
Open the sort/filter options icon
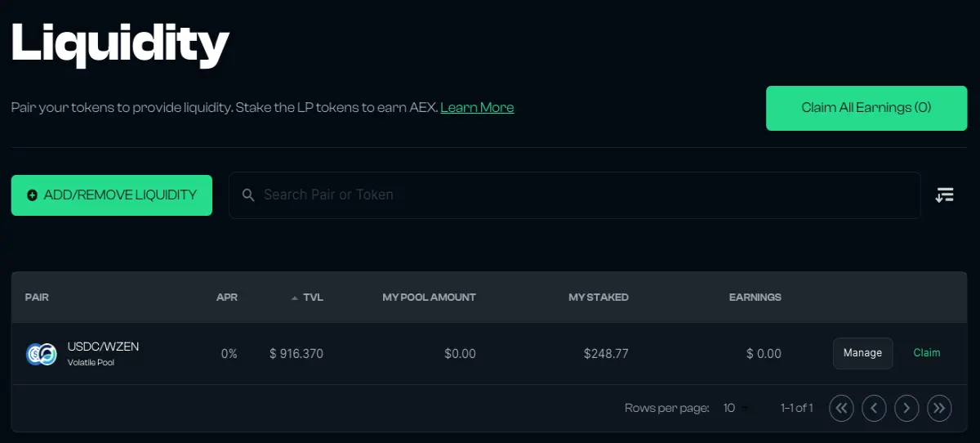[944, 195]
